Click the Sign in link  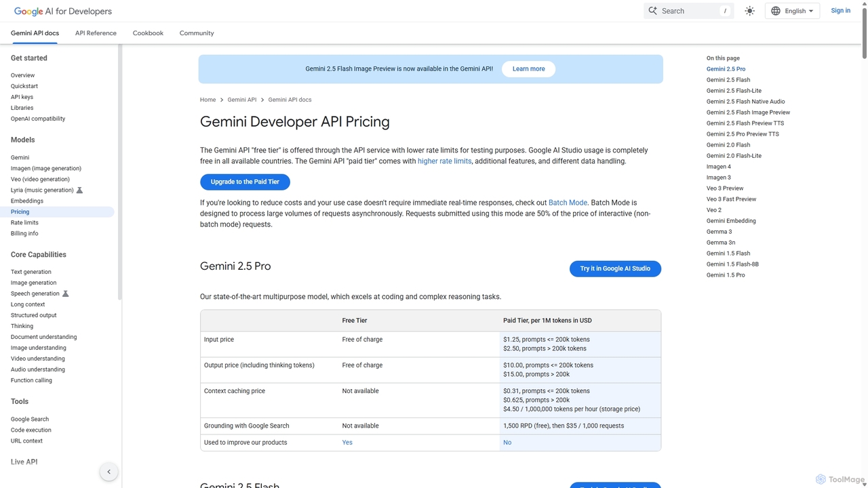pyautogui.click(x=840, y=11)
